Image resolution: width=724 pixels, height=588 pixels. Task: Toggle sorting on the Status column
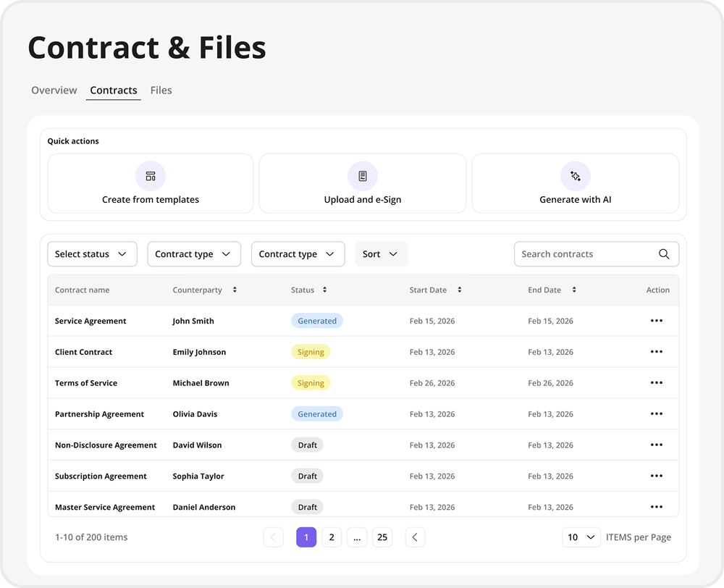point(324,290)
